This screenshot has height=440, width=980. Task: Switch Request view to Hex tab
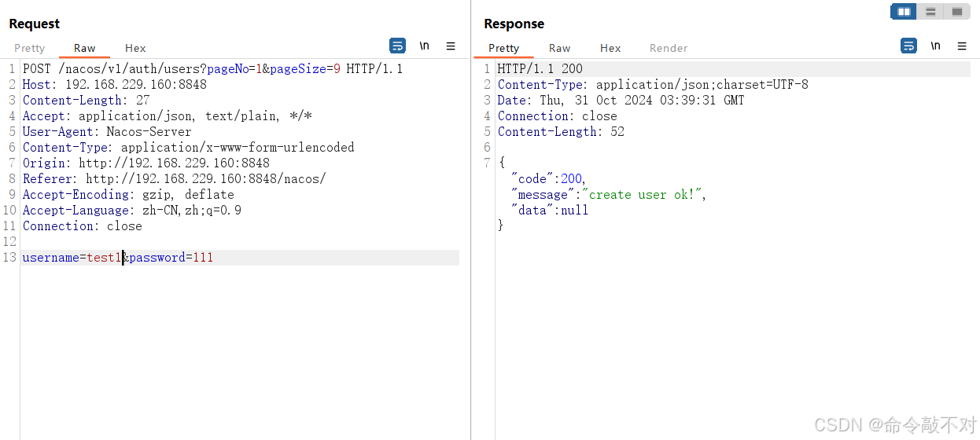click(135, 48)
